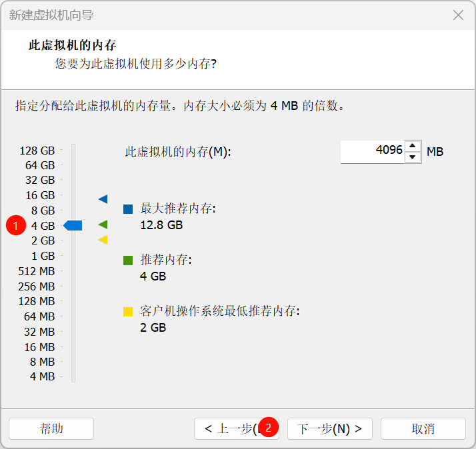Click the blue maximum recommended memory marker
The image size is (476, 449).
(103, 199)
